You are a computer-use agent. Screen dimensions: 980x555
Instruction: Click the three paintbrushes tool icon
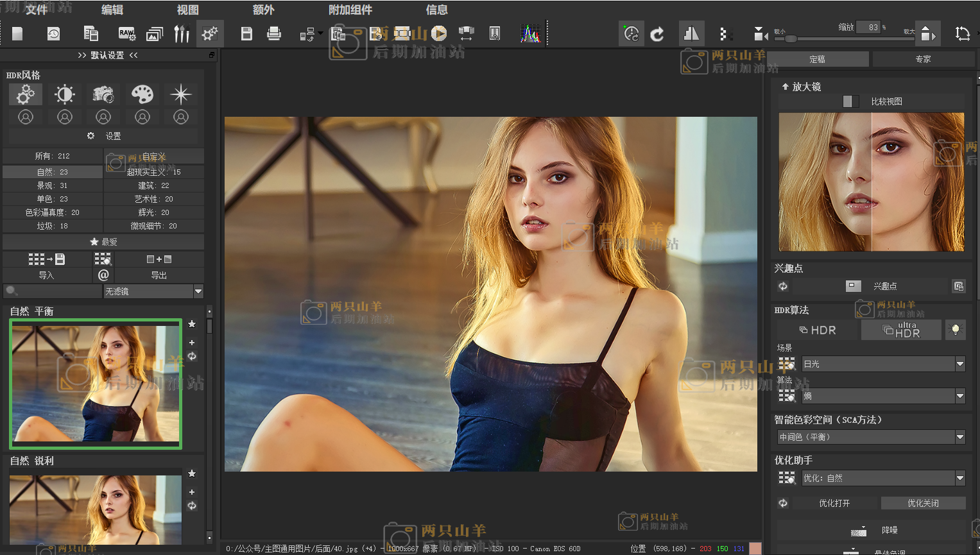point(182,33)
